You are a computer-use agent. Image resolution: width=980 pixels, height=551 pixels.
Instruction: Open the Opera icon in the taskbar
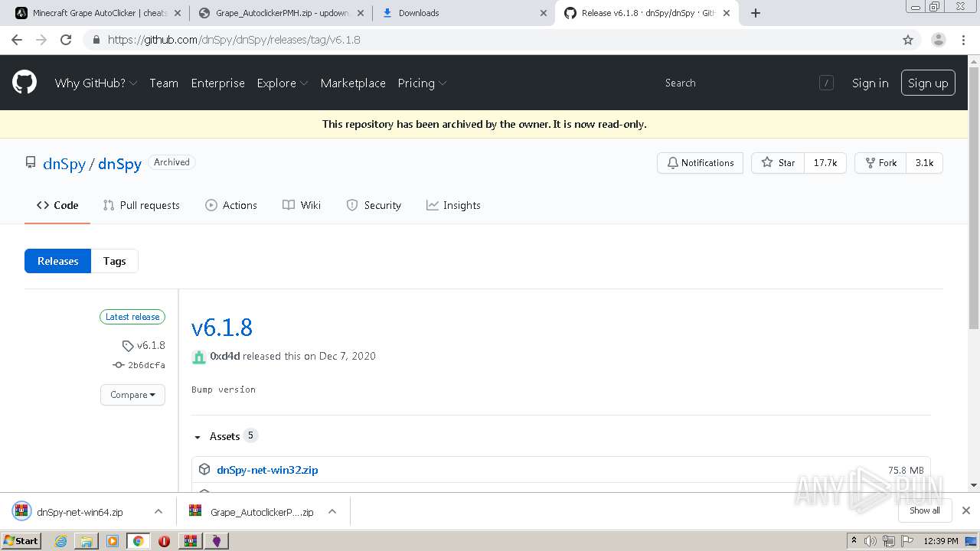click(x=164, y=541)
